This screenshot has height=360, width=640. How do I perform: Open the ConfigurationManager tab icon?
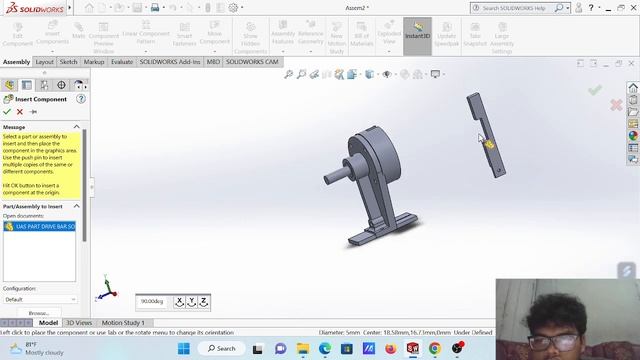click(x=44, y=85)
